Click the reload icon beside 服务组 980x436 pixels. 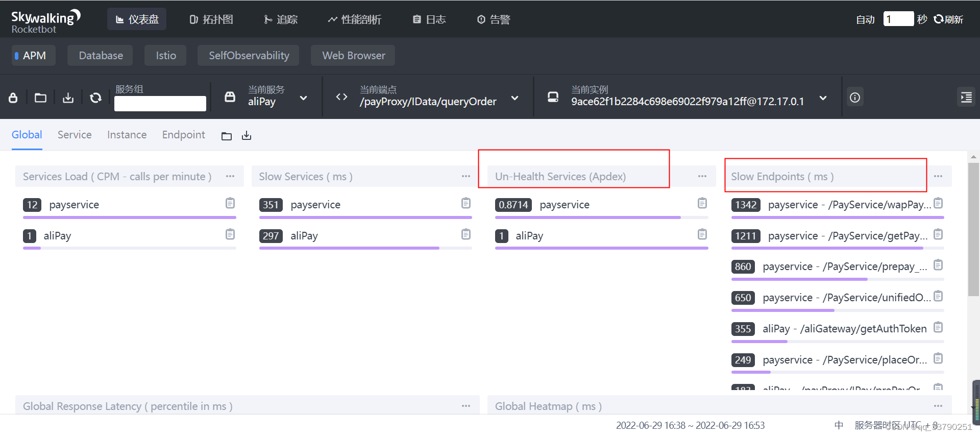click(x=95, y=98)
